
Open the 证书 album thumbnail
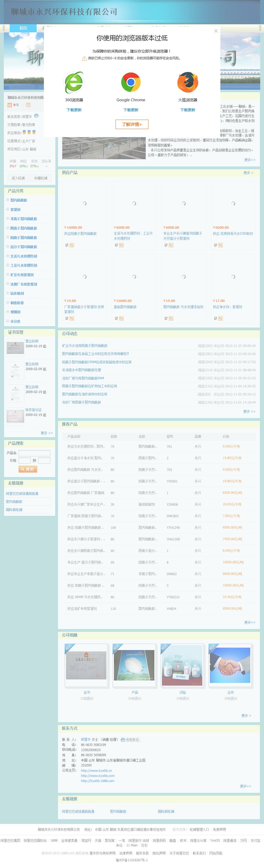point(86,666)
